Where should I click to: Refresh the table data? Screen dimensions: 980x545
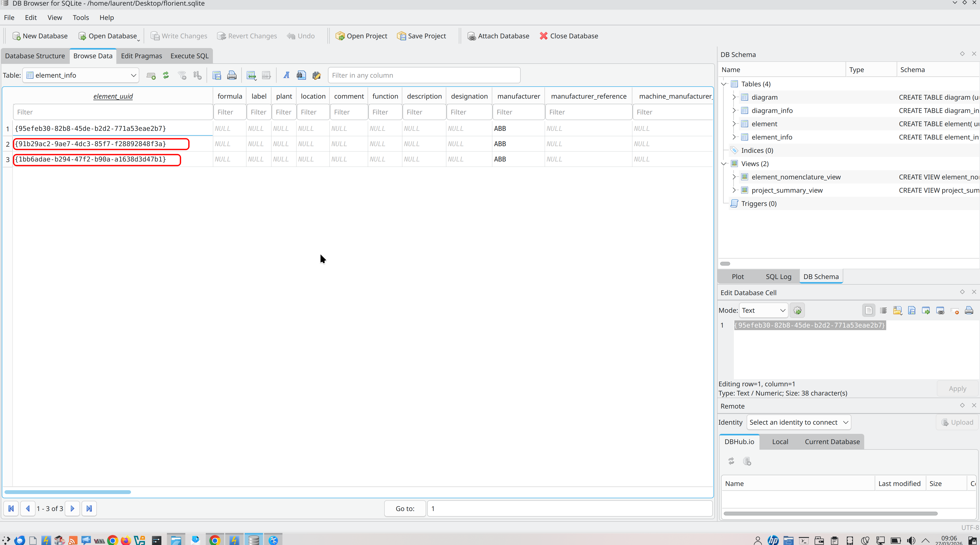click(x=166, y=75)
